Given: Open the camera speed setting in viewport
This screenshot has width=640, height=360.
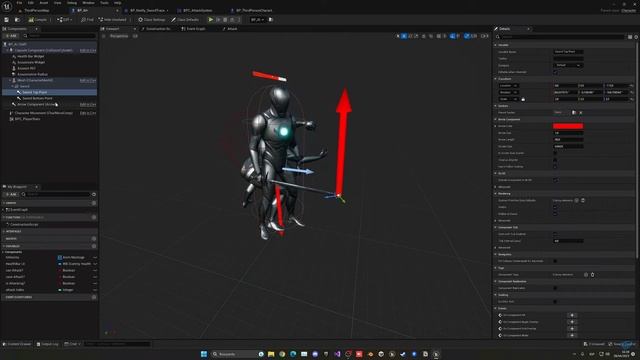Looking at the screenshot, I should (484, 36).
